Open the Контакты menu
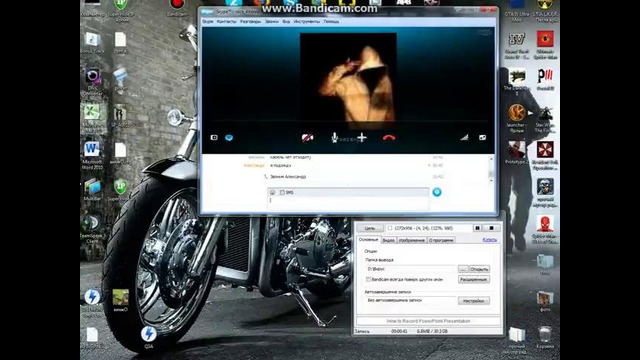 coord(227,22)
